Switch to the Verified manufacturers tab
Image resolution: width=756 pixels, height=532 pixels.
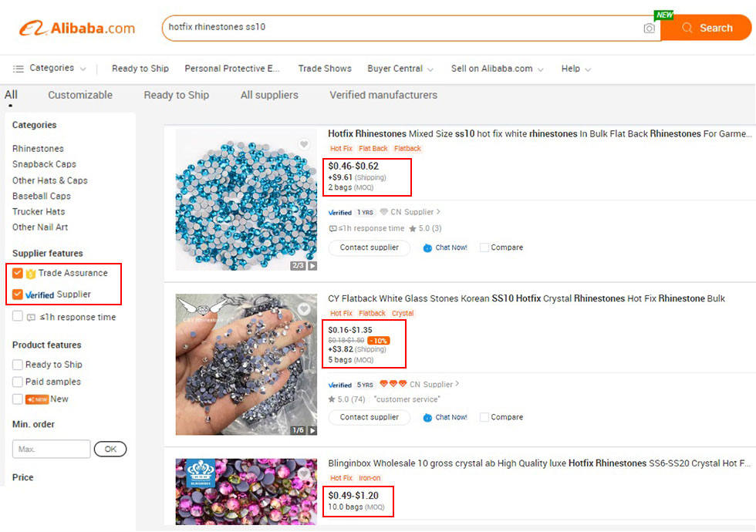(383, 95)
